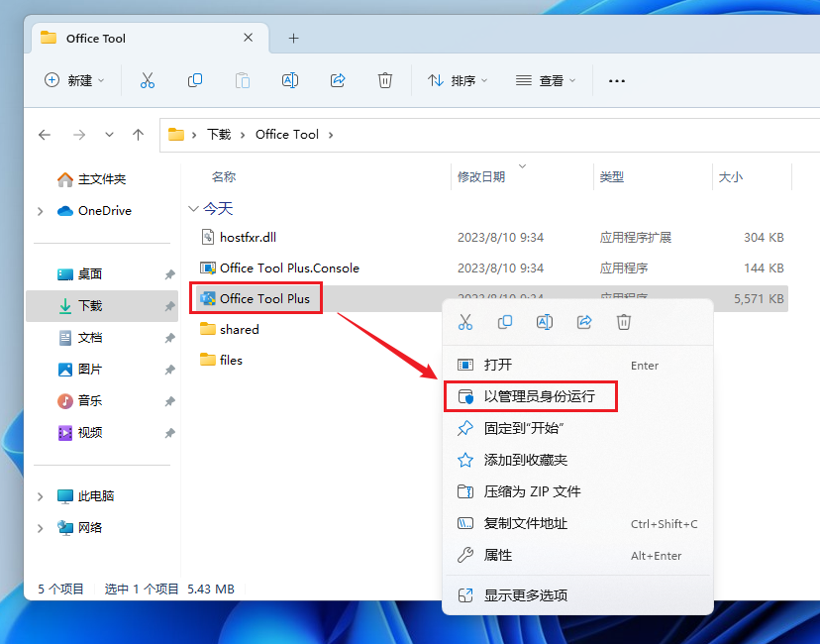Expand the OneDrive tree node
The width and height of the screenshot is (820, 644).
41,211
